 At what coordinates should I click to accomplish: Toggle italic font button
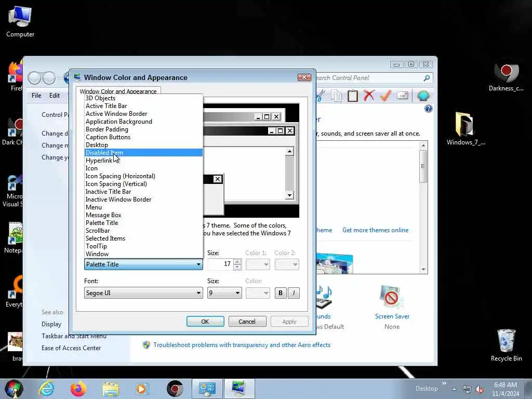click(x=294, y=293)
